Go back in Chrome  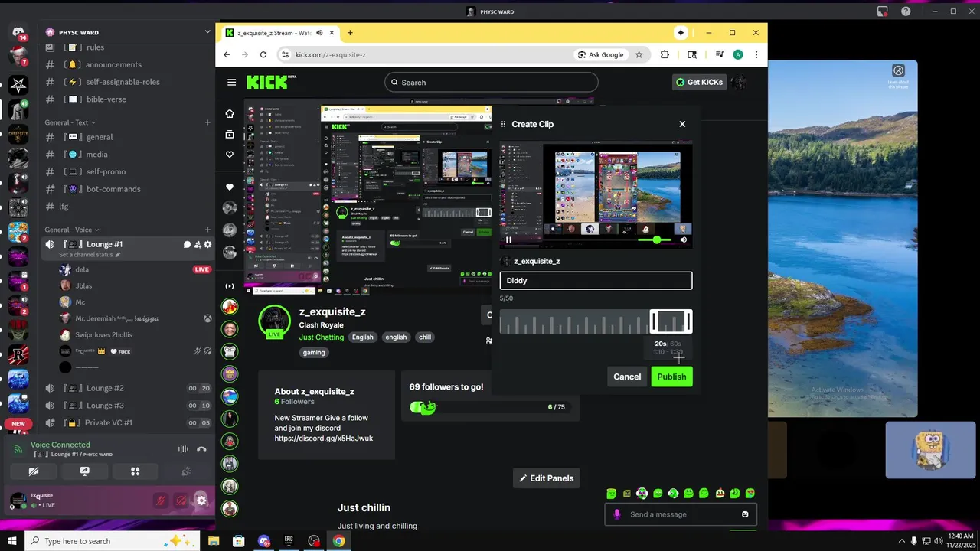(227, 54)
